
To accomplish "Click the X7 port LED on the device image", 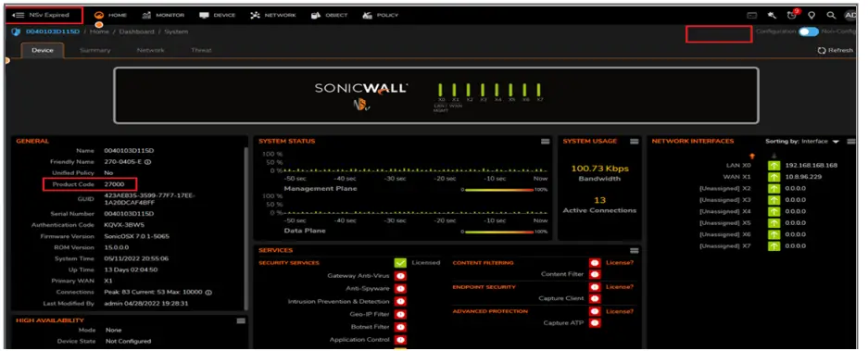I will click(538, 90).
